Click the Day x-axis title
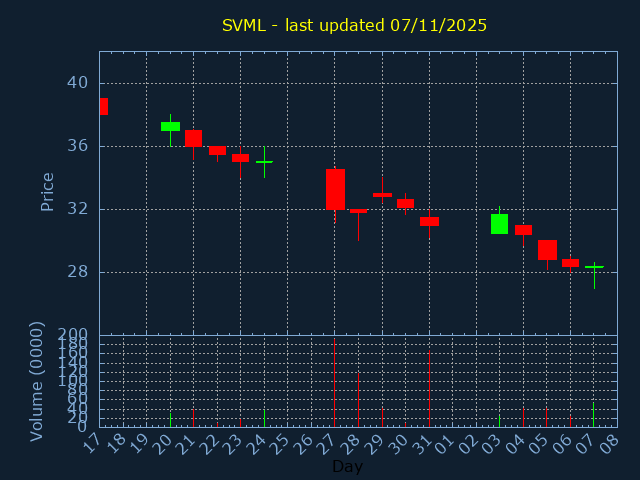 (x=347, y=466)
